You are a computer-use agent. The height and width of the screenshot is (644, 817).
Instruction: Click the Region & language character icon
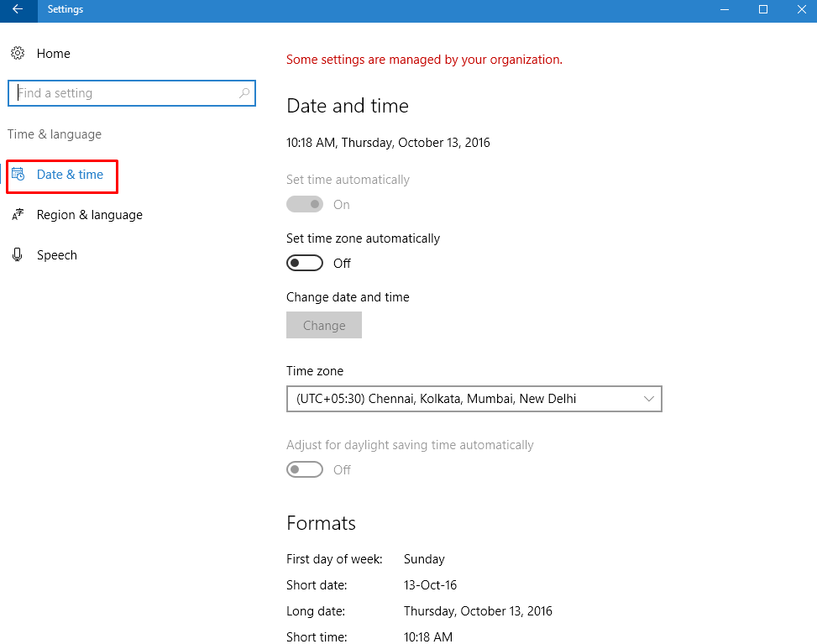tap(18, 215)
